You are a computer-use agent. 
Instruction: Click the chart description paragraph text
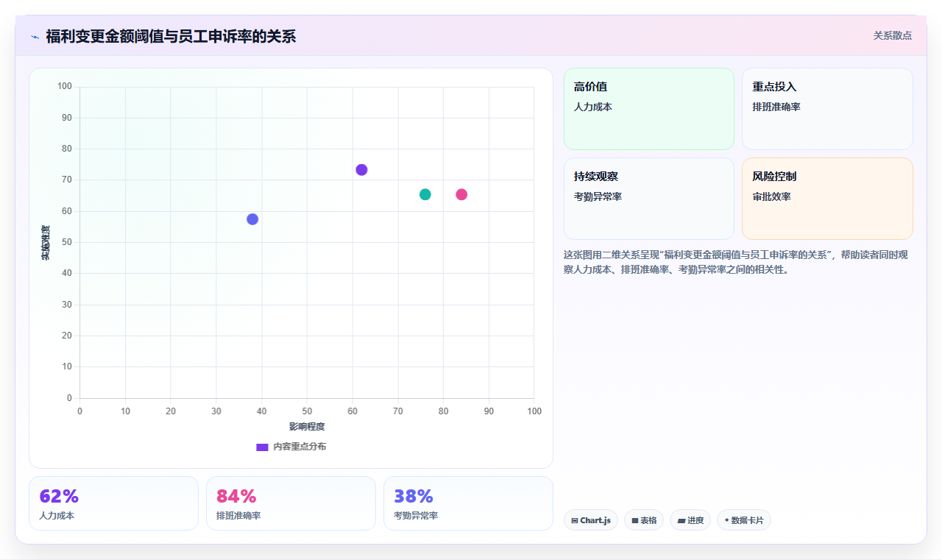(x=736, y=262)
